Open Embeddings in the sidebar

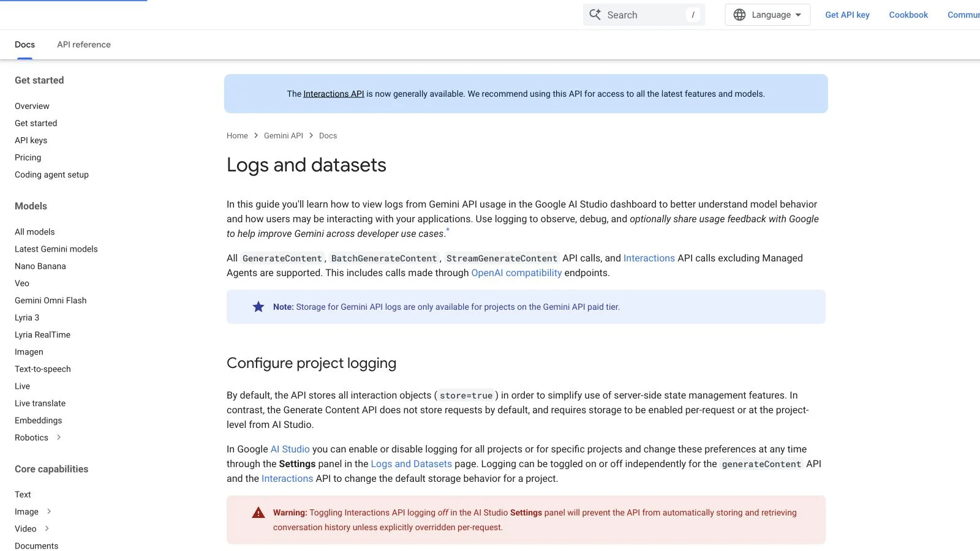[38, 421]
